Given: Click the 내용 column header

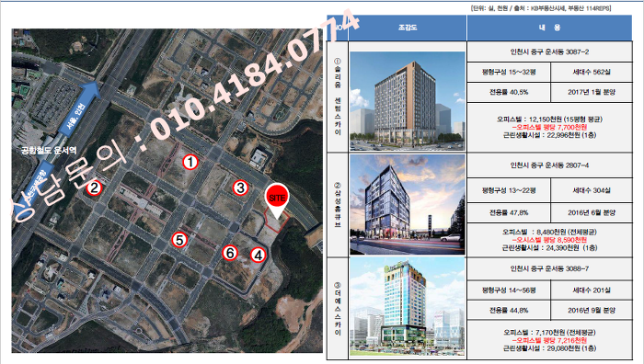Looking at the screenshot, I should tap(549, 28).
